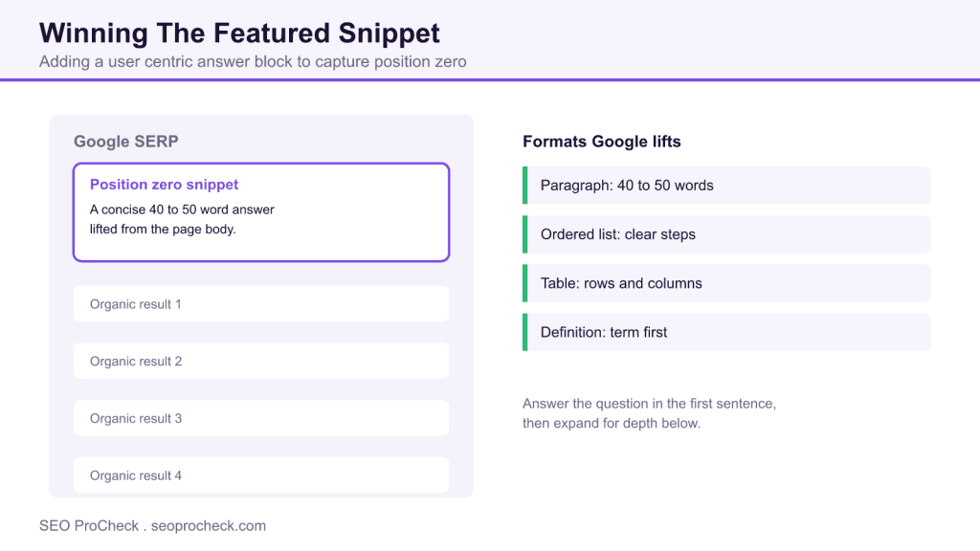Open the seoprocheck.com footer link

pos(208,526)
